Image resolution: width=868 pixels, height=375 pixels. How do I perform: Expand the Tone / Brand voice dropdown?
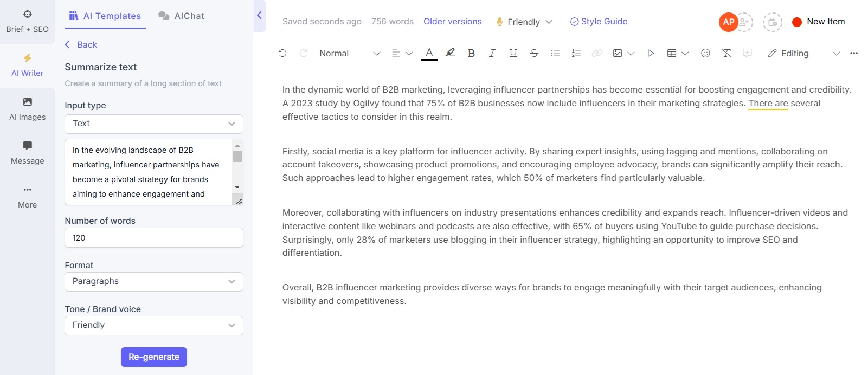tap(154, 325)
